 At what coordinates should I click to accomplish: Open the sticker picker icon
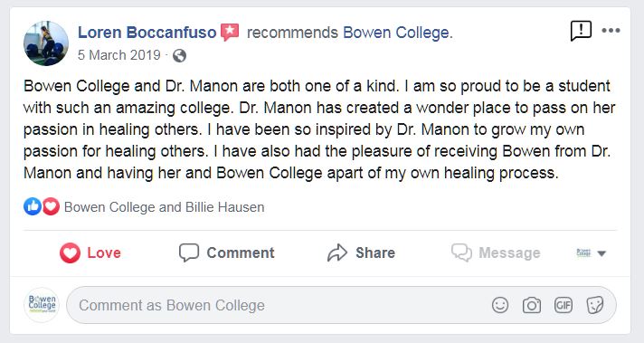595,305
